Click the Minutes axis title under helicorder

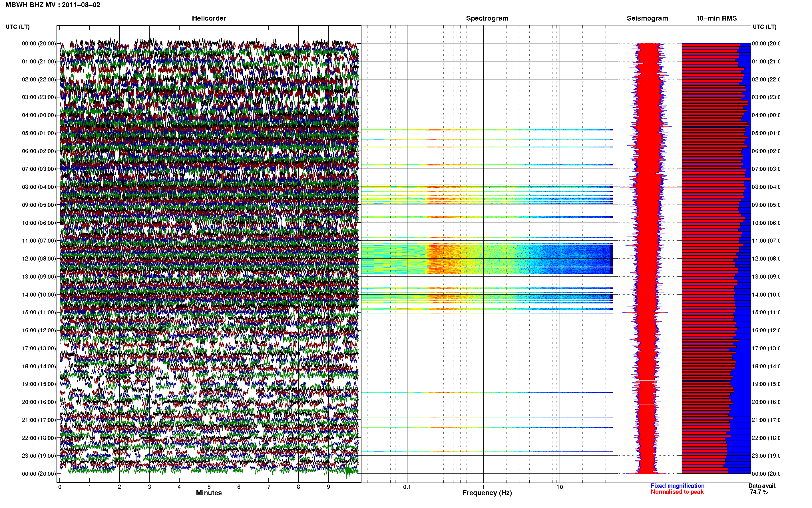(209, 493)
